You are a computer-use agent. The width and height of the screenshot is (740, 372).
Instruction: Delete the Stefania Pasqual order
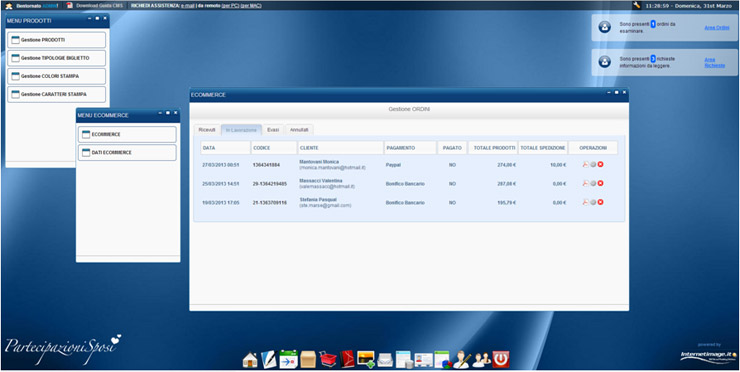[x=600, y=202]
